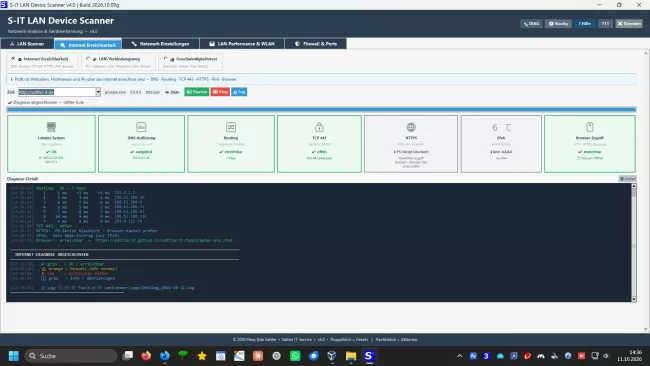Click the DIAG button in header
This screenshot has height=366, width=650.
coord(531,24)
